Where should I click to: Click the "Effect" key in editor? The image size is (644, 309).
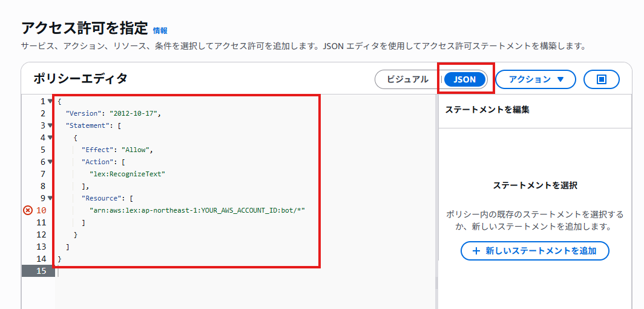97,150
